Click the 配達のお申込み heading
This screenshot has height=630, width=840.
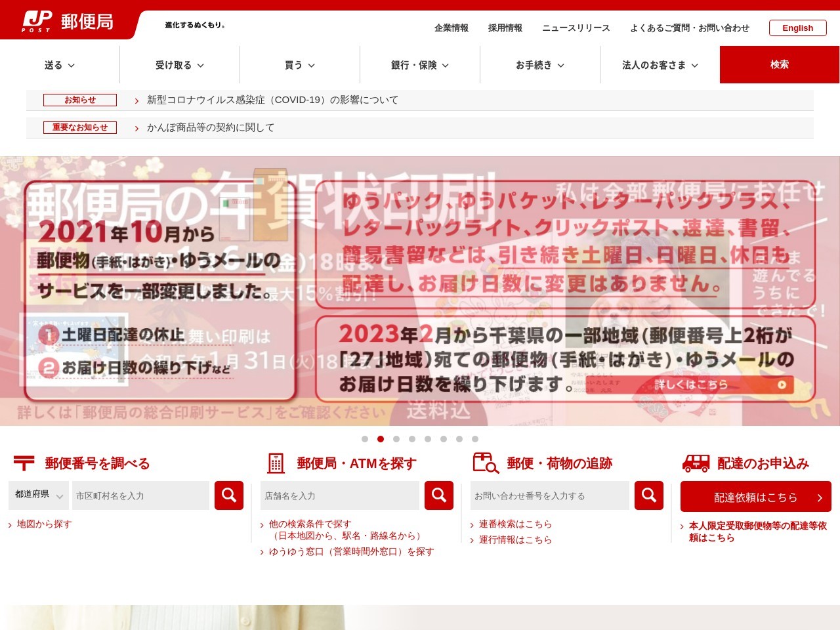[763, 463]
